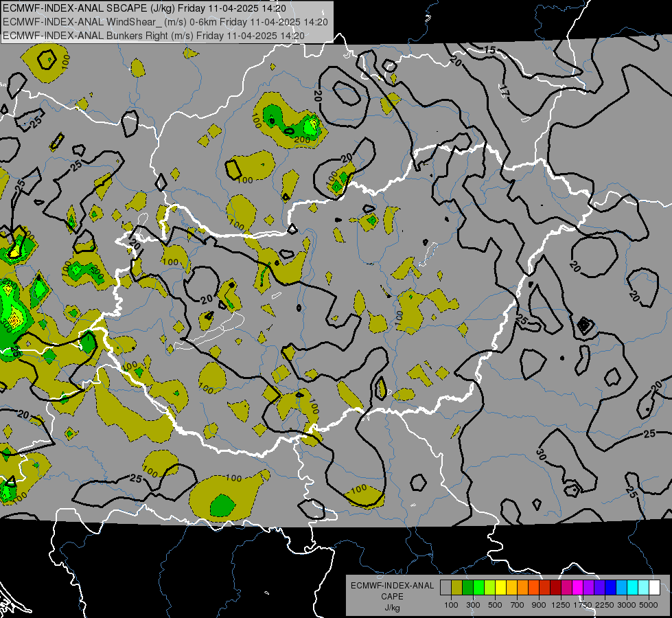The width and height of the screenshot is (672, 618).
Task: Click the deep blue swatch right of 2250 tick
Action: [x=611, y=588]
